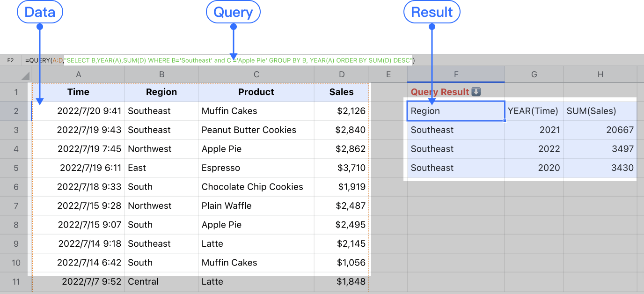
Task: Select column H header
Action: (600, 74)
